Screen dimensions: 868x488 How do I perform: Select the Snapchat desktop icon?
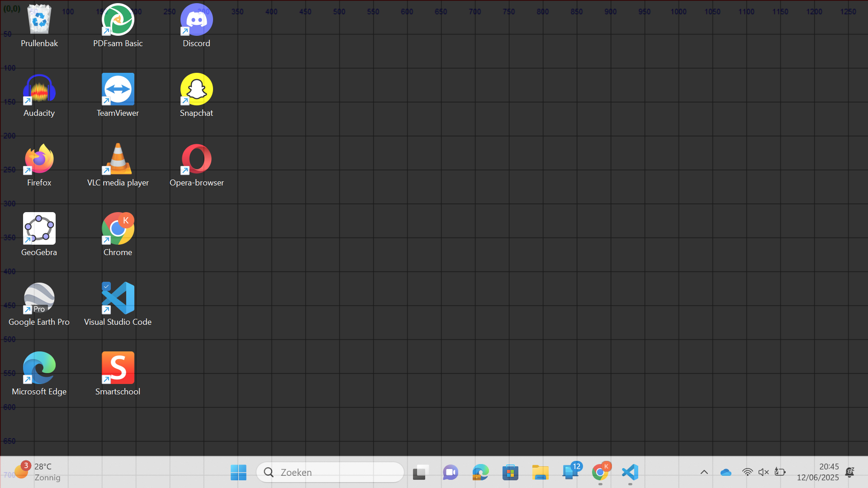tap(196, 95)
